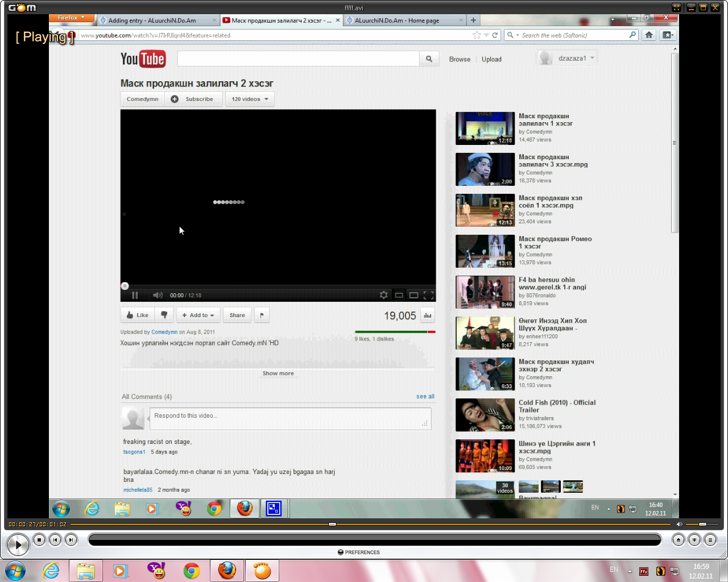Bookmark page with the star icon

coord(477,35)
